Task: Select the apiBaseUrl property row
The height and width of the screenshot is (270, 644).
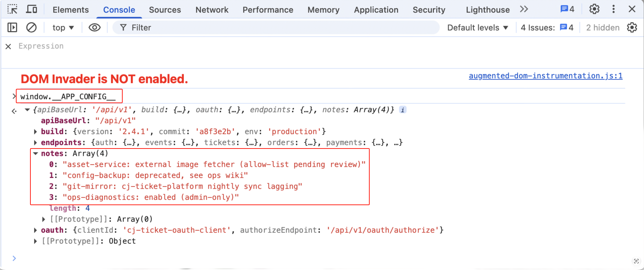Action: (88, 121)
